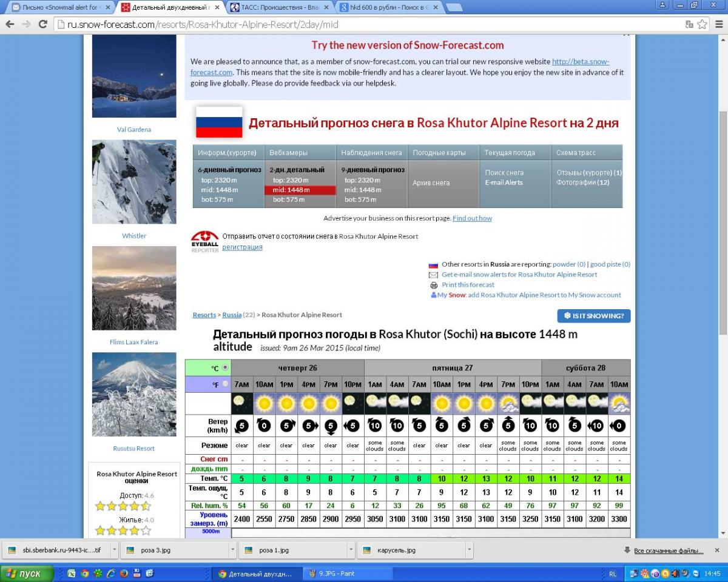Click the wind arrow icon for Thursday 7AM
The image size is (728, 582).
coord(241,426)
